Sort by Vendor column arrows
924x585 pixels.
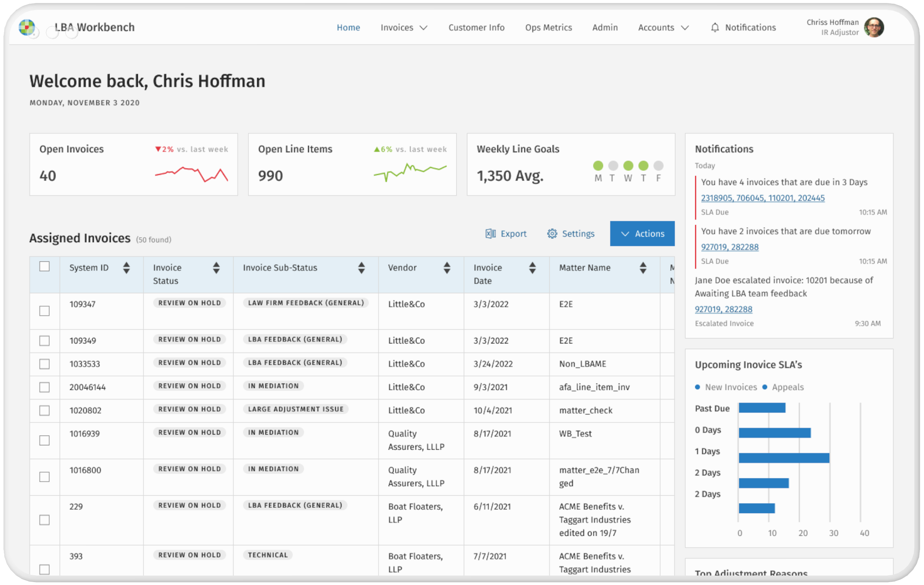[446, 268]
